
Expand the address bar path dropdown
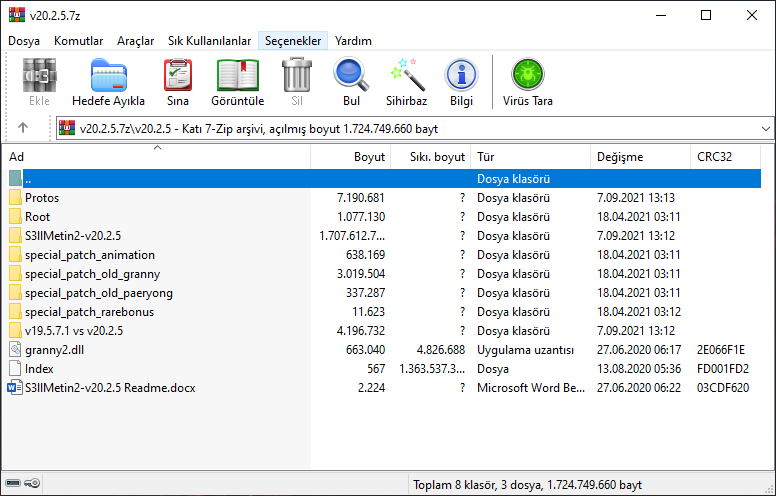tap(766, 129)
